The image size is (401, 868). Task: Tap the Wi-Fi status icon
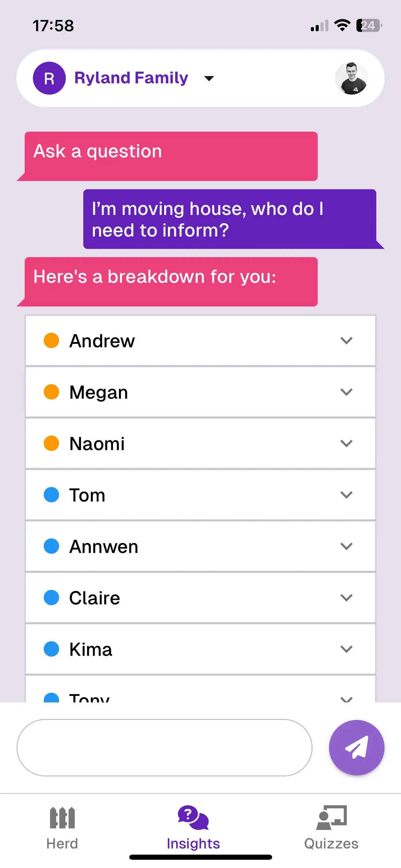(x=342, y=25)
